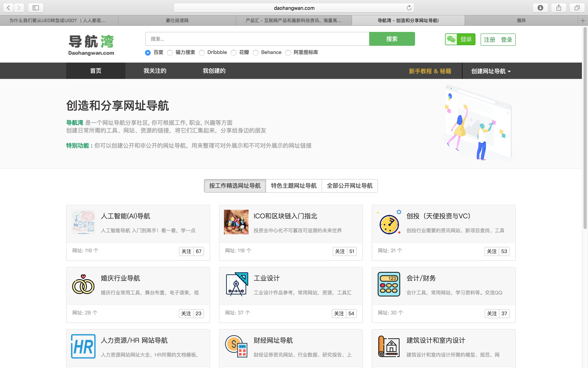
Task: Select the 阿里图标库 radio option
Action: point(288,53)
